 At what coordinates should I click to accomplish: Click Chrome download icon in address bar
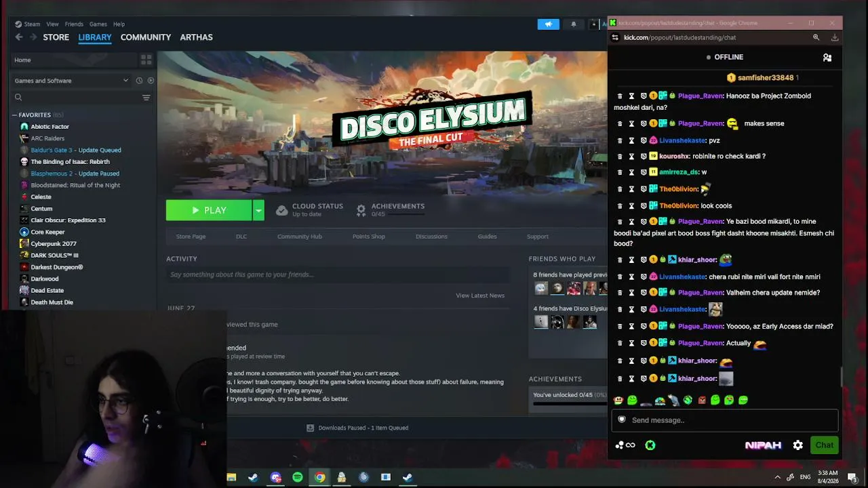(x=835, y=38)
